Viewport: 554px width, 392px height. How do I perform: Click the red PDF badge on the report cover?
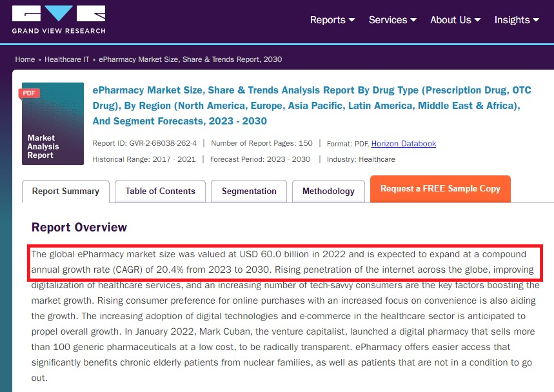(x=28, y=93)
